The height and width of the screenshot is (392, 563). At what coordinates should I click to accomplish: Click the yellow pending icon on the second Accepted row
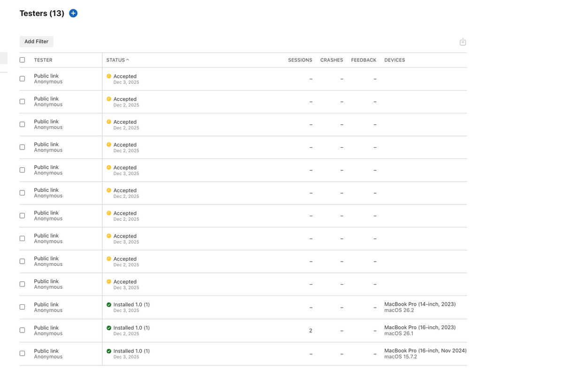109,99
